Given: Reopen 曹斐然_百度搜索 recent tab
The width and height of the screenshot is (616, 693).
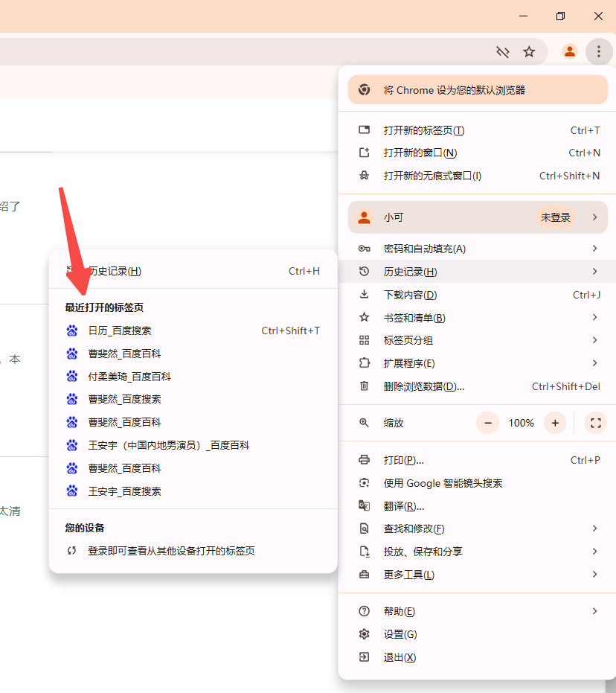Looking at the screenshot, I should click(193, 399).
